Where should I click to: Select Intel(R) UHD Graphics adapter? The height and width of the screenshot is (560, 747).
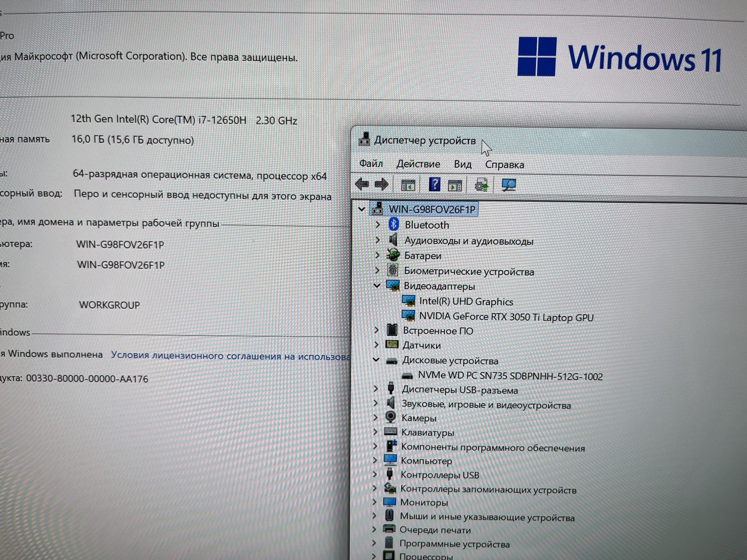(x=466, y=302)
